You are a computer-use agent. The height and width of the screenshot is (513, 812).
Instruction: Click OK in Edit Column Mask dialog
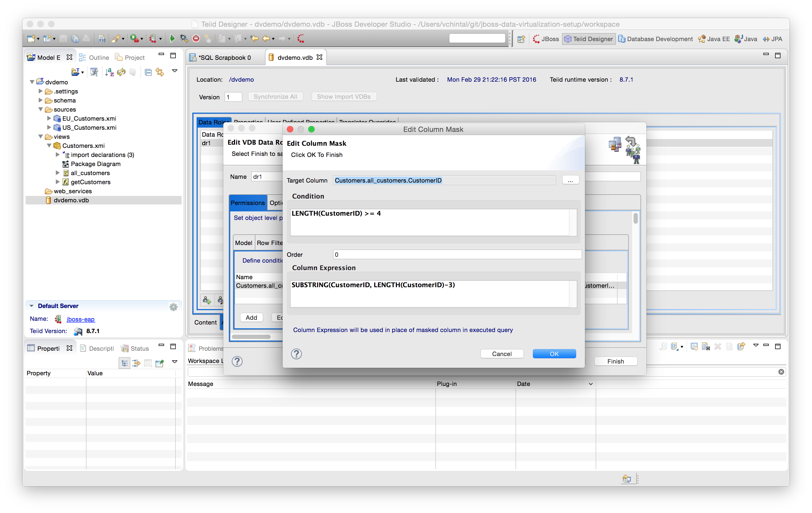click(x=554, y=354)
